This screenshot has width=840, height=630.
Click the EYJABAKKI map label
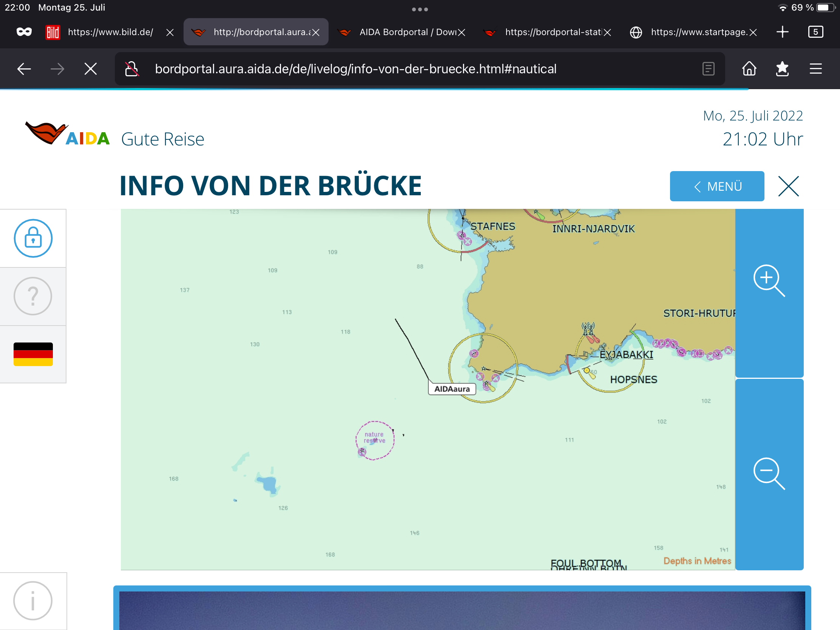coord(626,354)
